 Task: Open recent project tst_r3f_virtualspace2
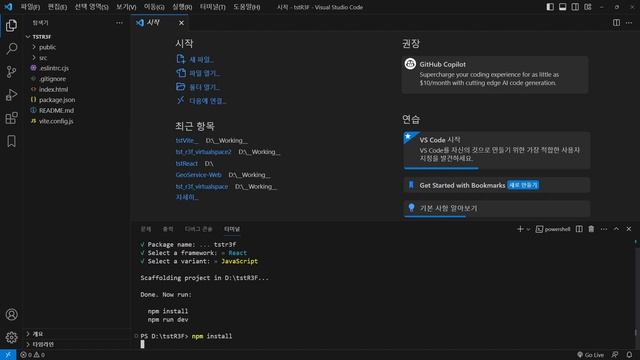[203, 152]
